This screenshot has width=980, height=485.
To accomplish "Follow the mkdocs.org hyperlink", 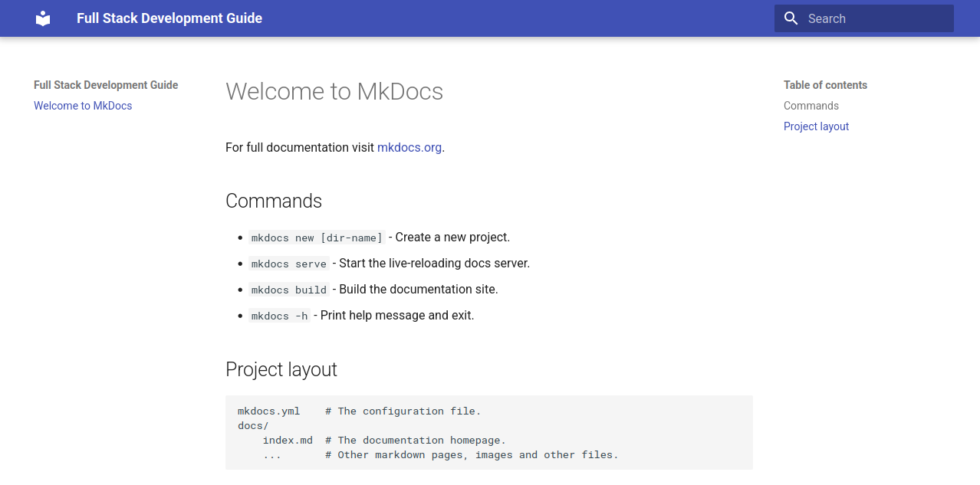I will pyautogui.click(x=409, y=147).
